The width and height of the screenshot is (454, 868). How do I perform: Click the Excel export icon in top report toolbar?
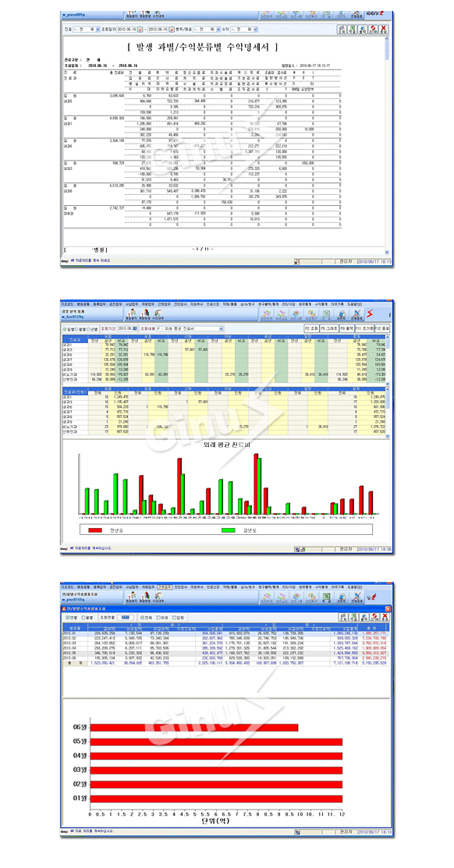352,29
